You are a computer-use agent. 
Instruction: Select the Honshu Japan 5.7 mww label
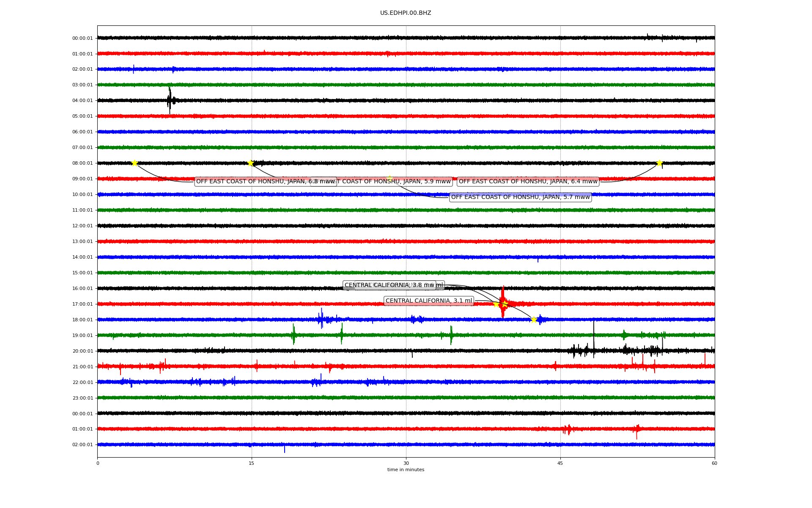coord(520,197)
